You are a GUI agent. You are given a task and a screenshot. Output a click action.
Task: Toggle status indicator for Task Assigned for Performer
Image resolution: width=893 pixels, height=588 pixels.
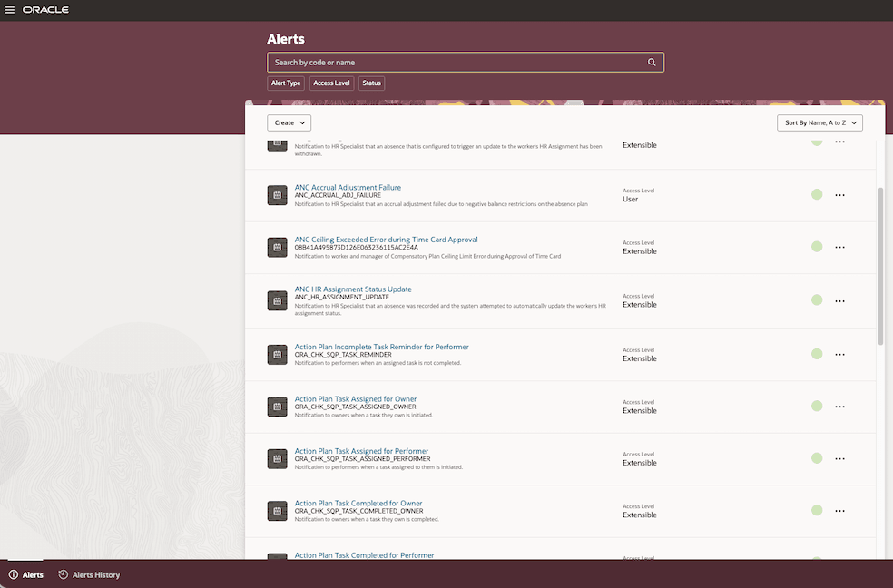pyautogui.click(x=817, y=458)
